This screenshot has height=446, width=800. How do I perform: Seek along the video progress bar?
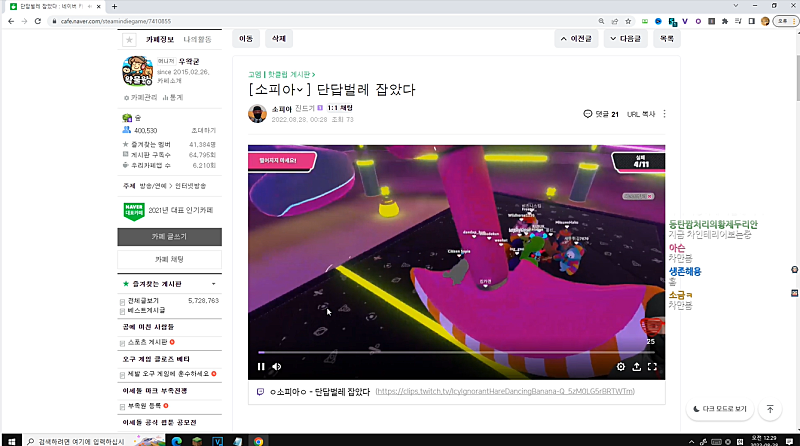[457, 352]
